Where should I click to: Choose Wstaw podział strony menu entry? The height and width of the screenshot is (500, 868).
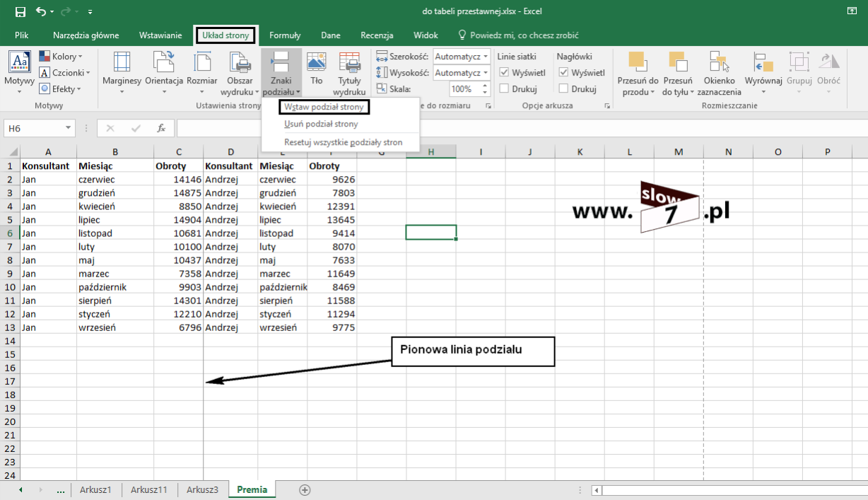point(324,107)
